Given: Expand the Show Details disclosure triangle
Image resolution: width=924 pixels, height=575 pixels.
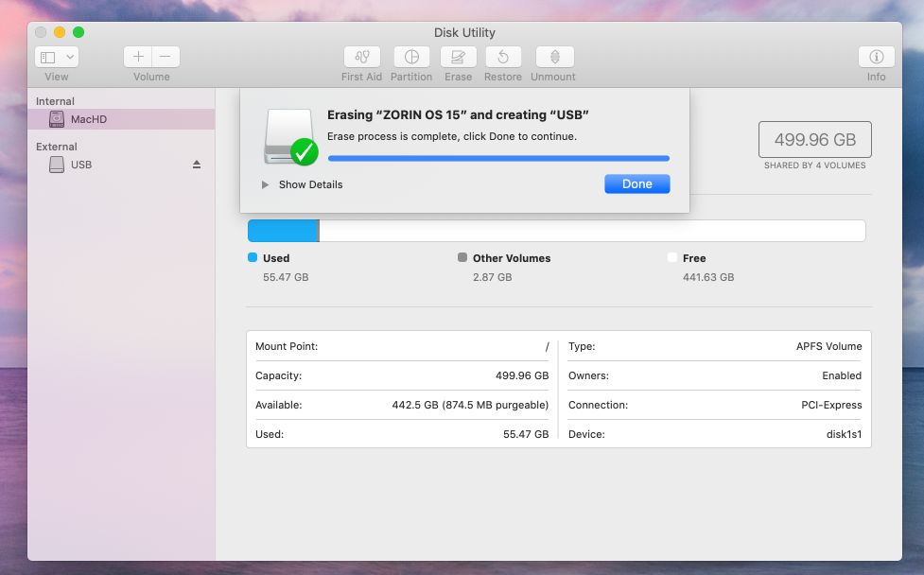Looking at the screenshot, I should coord(266,184).
